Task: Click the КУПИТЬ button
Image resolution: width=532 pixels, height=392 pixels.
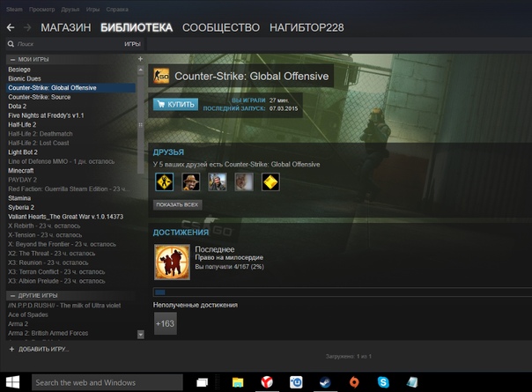Action: [175, 104]
